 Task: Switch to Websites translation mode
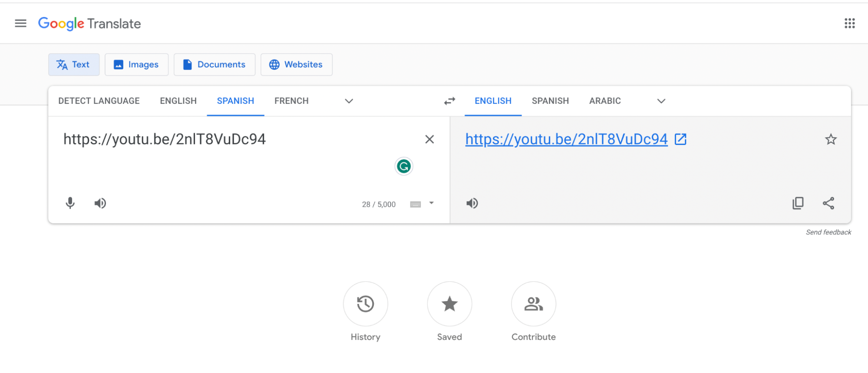[297, 65]
